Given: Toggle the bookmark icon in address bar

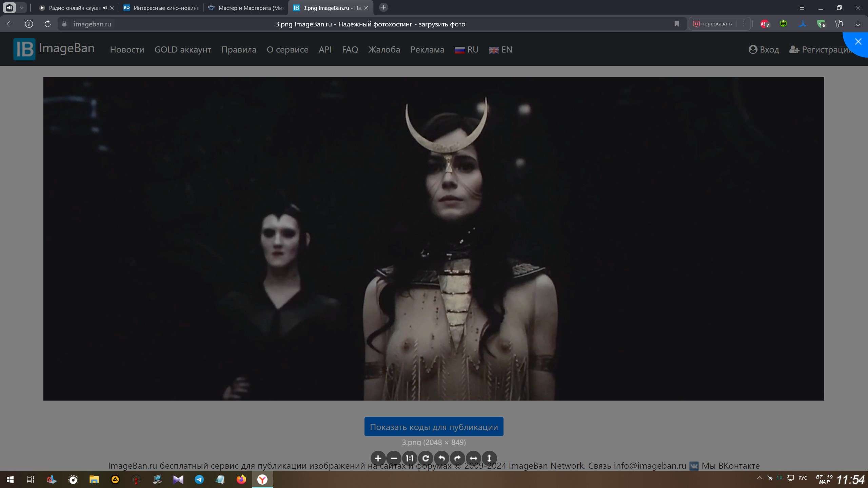Looking at the screenshot, I should click(x=676, y=24).
